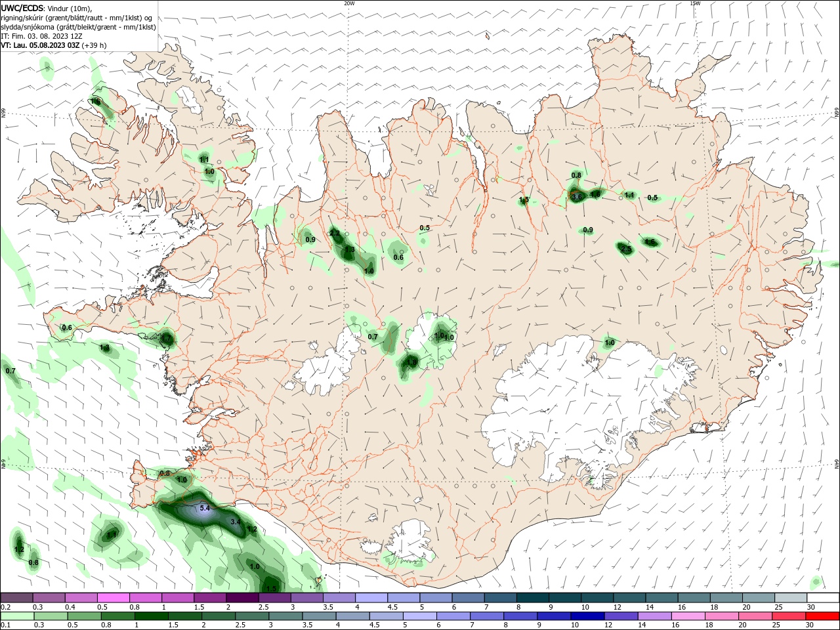Select the 'VT: Lau. 05.08.2023 03Z (+39 h)' line
This screenshot has height=630, width=840.
pos(53,45)
